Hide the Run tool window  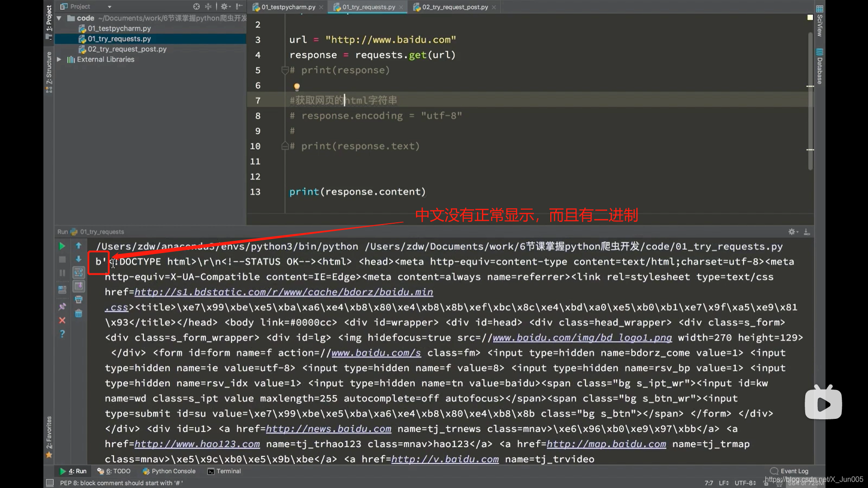[807, 232]
